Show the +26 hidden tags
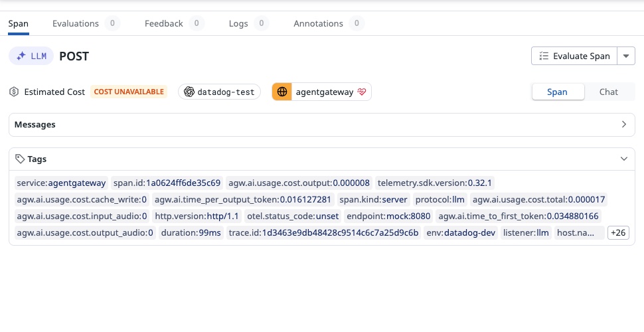The height and width of the screenshot is (332, 644). pyautogui.click(x=618, y=232)
